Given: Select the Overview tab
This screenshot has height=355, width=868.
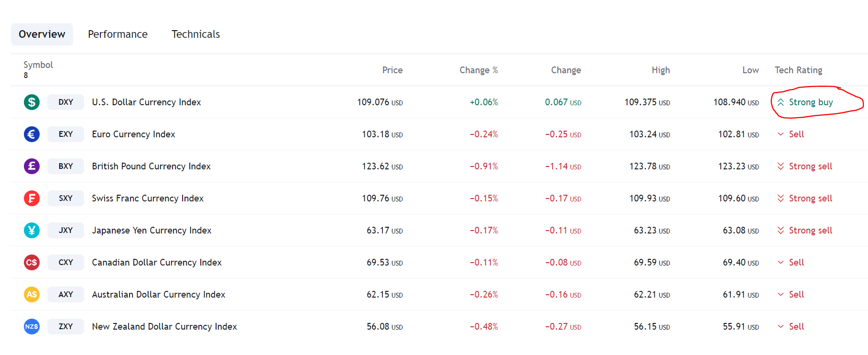Looking at the screenshot, I should tap(42, 34).
